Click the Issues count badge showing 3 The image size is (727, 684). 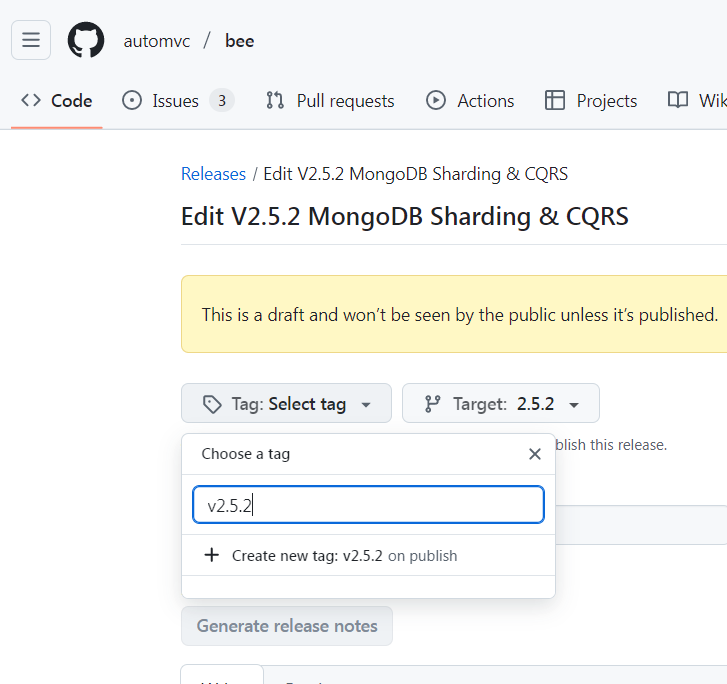(x=222, y=101)
